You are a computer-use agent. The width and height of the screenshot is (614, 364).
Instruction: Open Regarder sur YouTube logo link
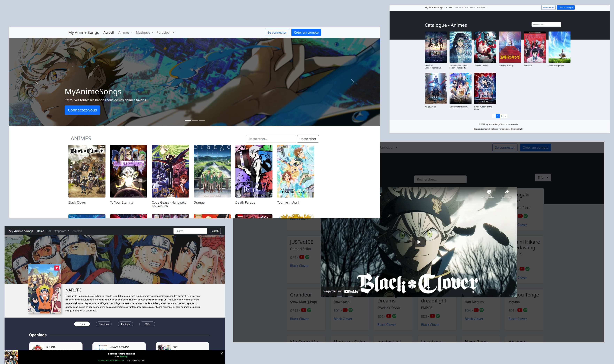coord(351,291)
